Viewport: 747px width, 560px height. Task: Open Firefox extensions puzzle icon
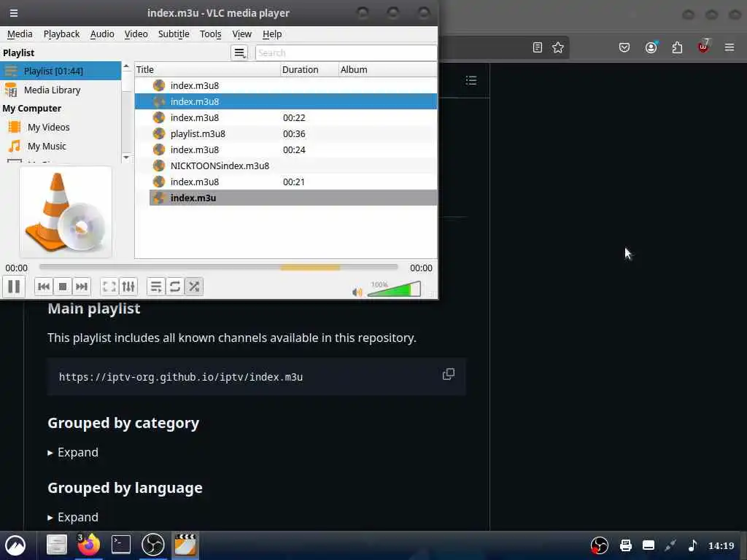(x=677, y=47)
